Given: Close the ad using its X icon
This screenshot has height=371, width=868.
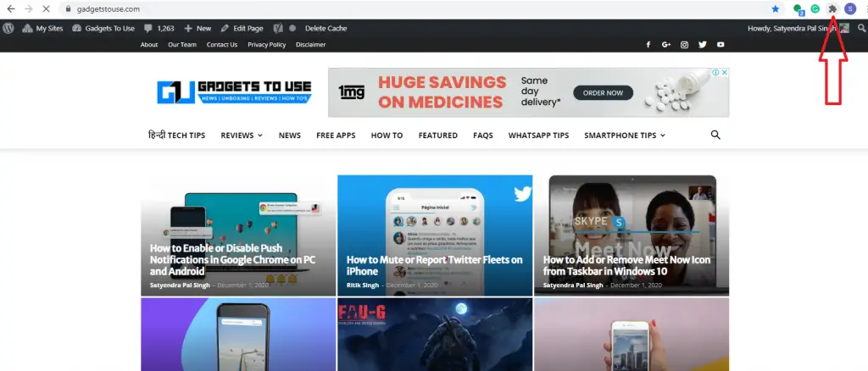Looking at the screenshot, I should (724, 73).
